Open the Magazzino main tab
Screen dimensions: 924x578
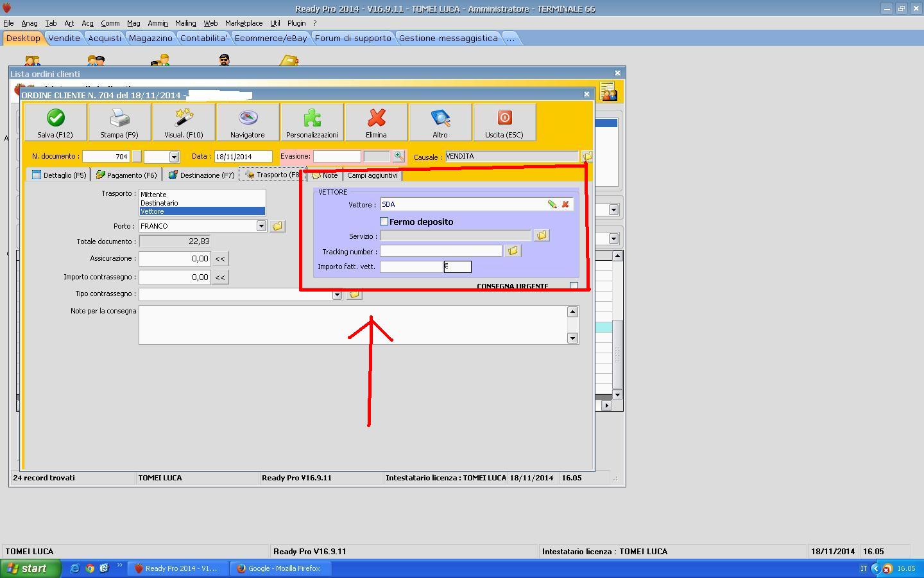point(150,39)
